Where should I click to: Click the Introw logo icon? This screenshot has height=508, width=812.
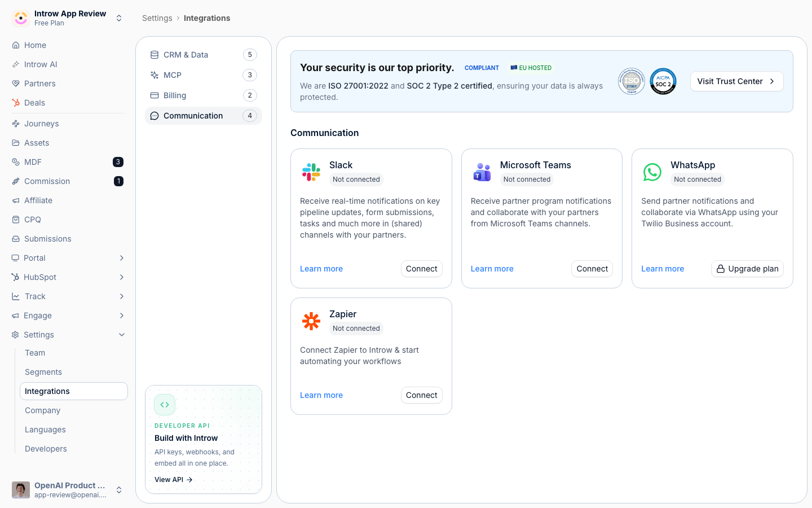click(x=21, y=18)
